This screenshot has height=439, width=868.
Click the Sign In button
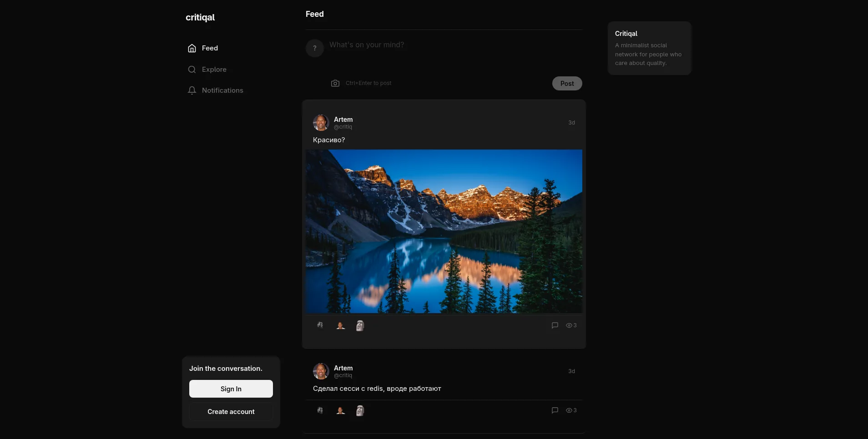(231, 389)
